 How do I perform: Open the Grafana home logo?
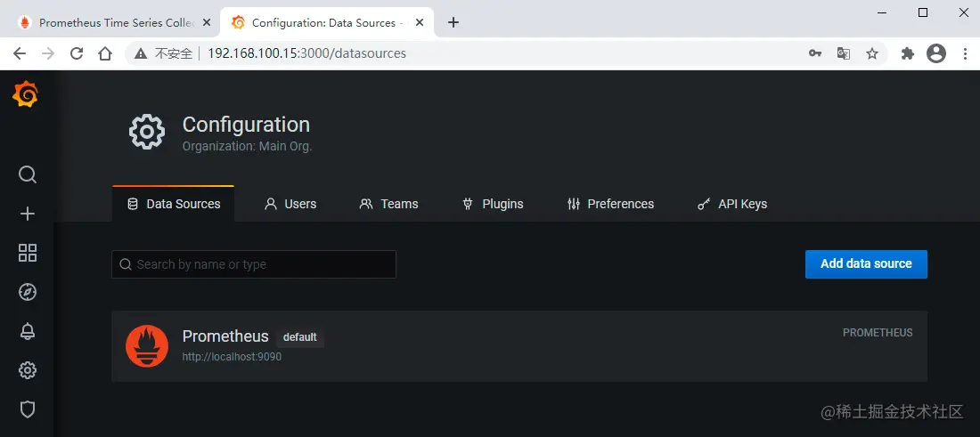pos(26,94)
